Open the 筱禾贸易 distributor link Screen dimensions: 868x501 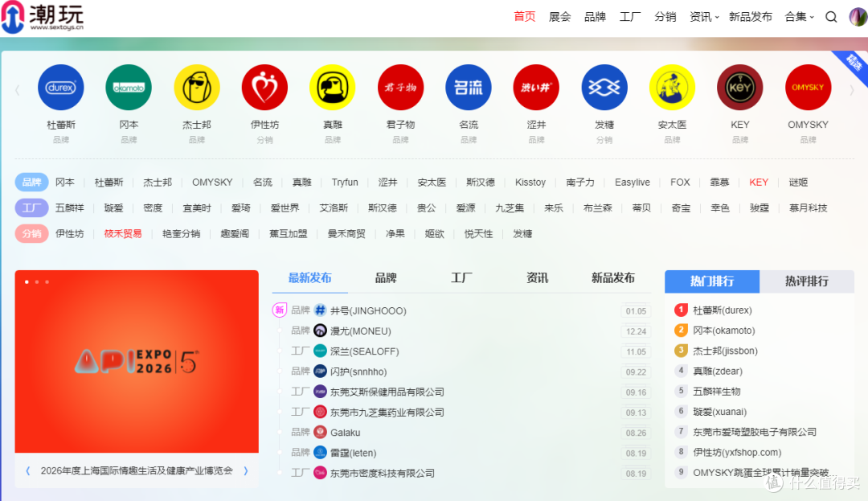click(123, 234)
